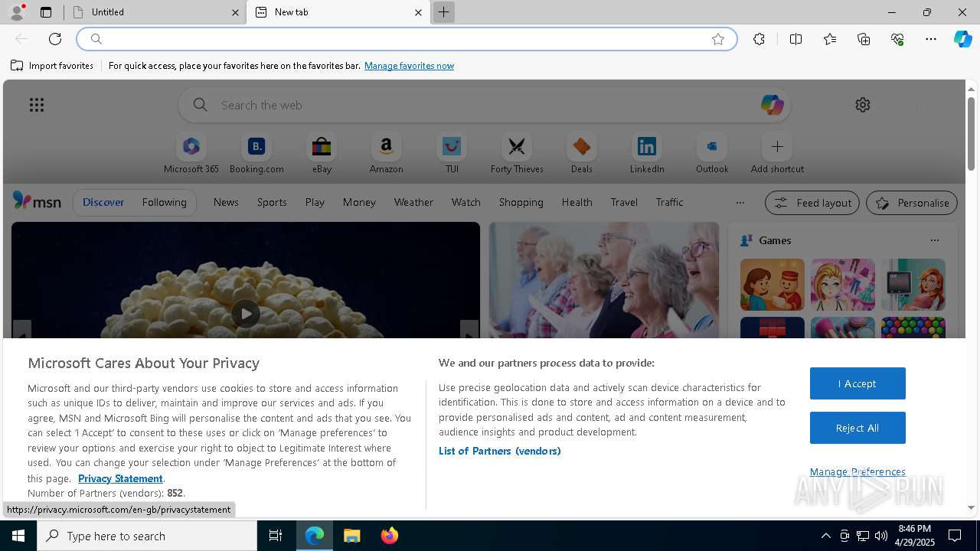Click the Personalise button
The width and height of the screenshot is (980, 551).
912,203
